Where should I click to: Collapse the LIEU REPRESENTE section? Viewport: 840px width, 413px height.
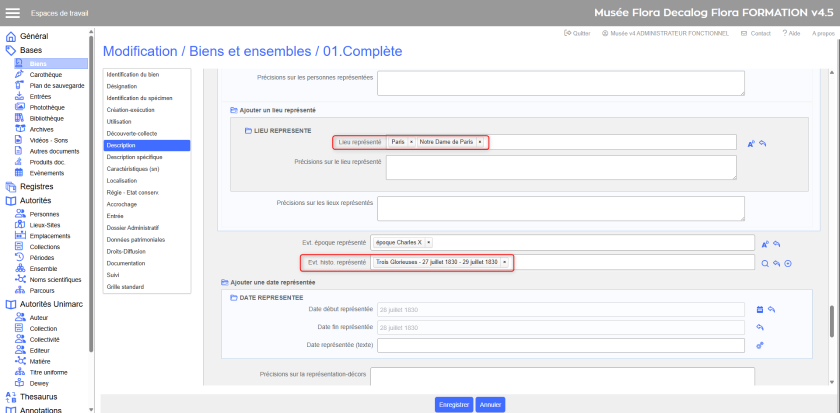pos(249,131)
